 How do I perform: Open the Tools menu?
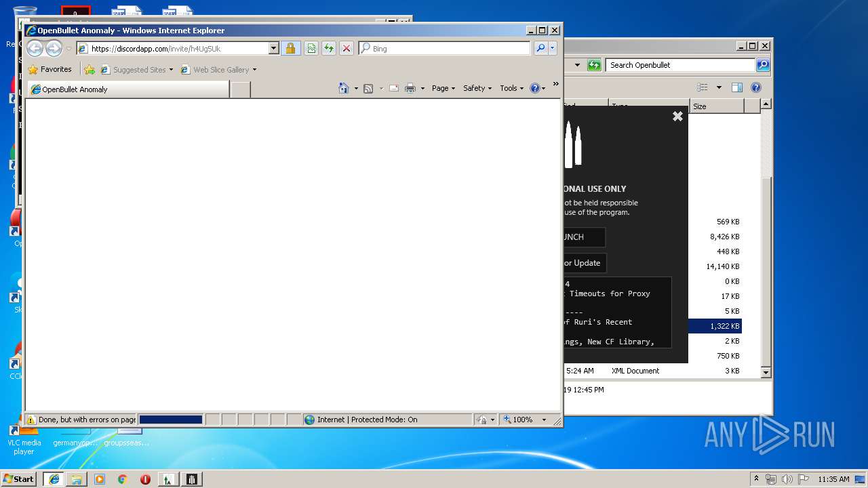[512, 88]
